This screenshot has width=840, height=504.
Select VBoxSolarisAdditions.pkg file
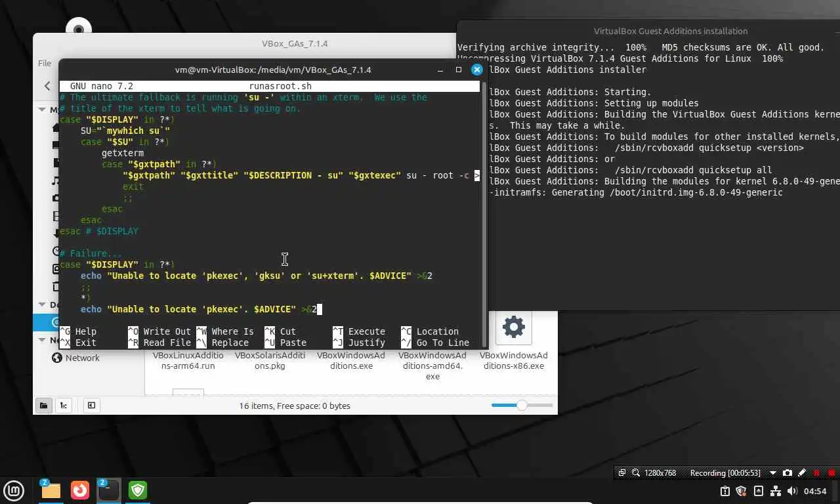click(270, 360)
